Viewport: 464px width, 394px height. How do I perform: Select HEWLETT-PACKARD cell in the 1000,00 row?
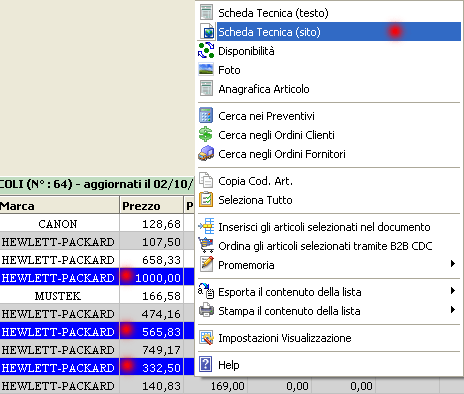click(59, 277)
